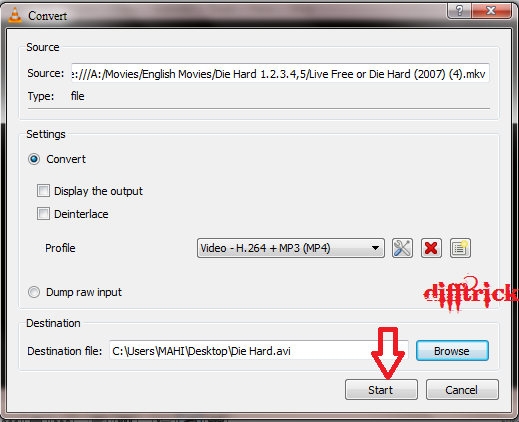This screenshot has height=422, width=519.
Task: Select the Convert radio button
Action: 34,159
